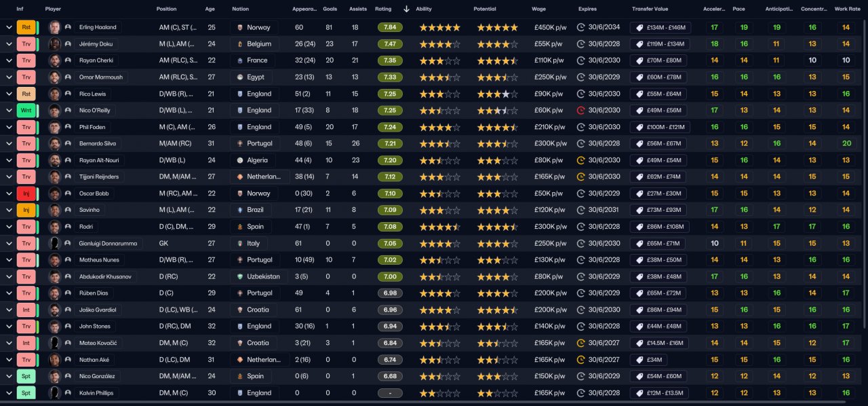
Task: Click the orange Inj badge on Savinho's row
Action: tap(26, 210)
